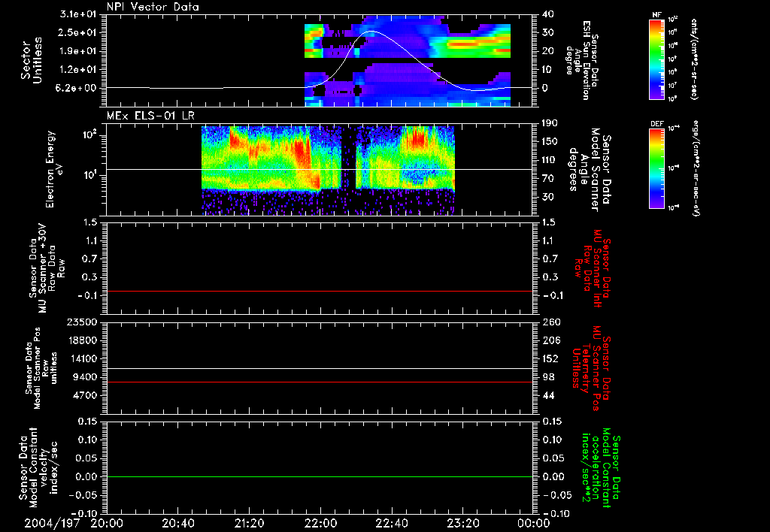Click the 18800 scanner position tick label
Viewport: 770px width, 532px height.
[82, 340]
